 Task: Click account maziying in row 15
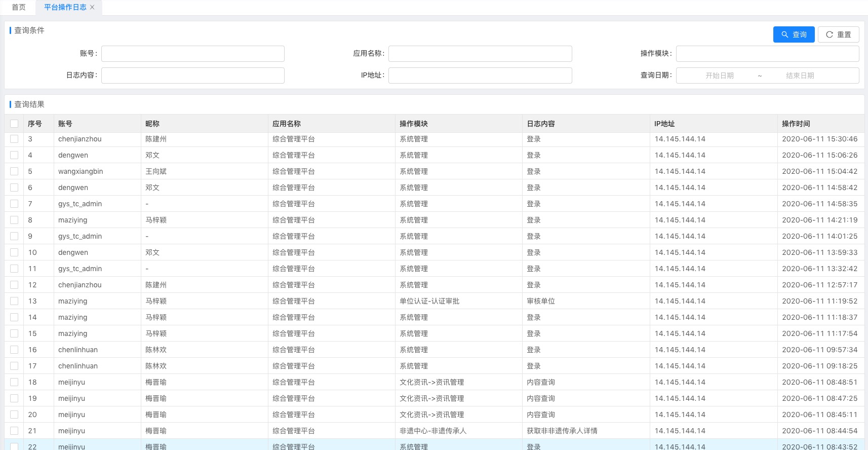[x=73, y=333]
